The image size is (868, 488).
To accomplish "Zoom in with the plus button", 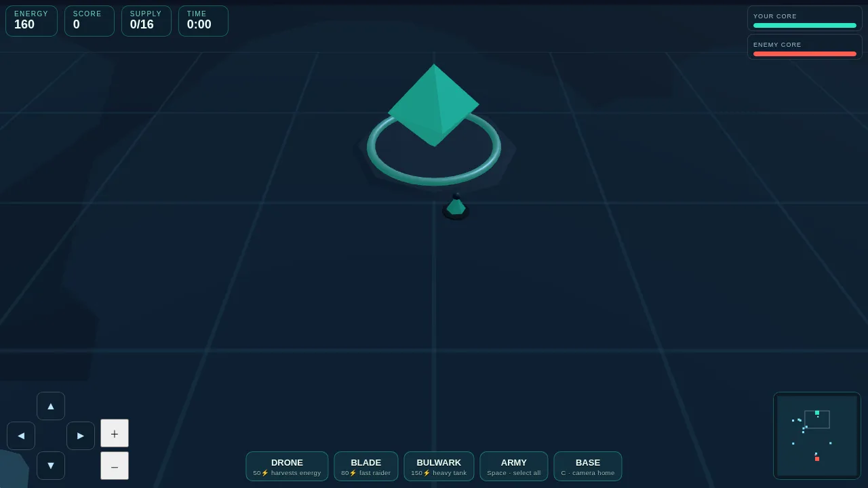I will click(115, 433).
